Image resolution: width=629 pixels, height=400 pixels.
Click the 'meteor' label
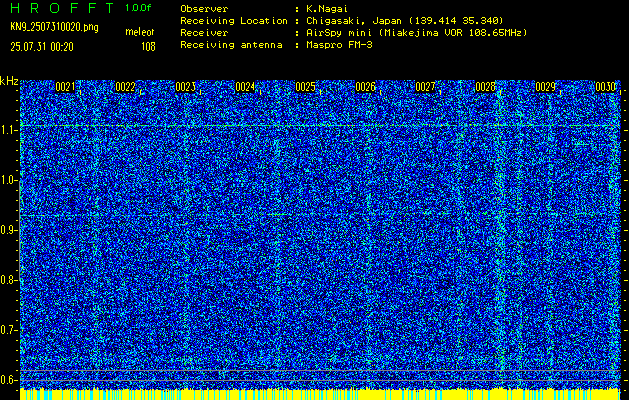[140, 32]
